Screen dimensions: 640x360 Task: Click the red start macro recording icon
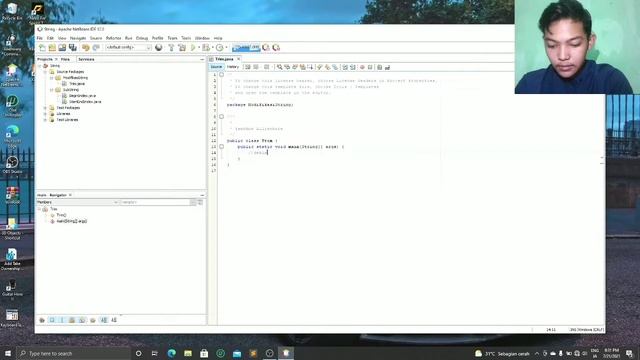click(362, 67)
